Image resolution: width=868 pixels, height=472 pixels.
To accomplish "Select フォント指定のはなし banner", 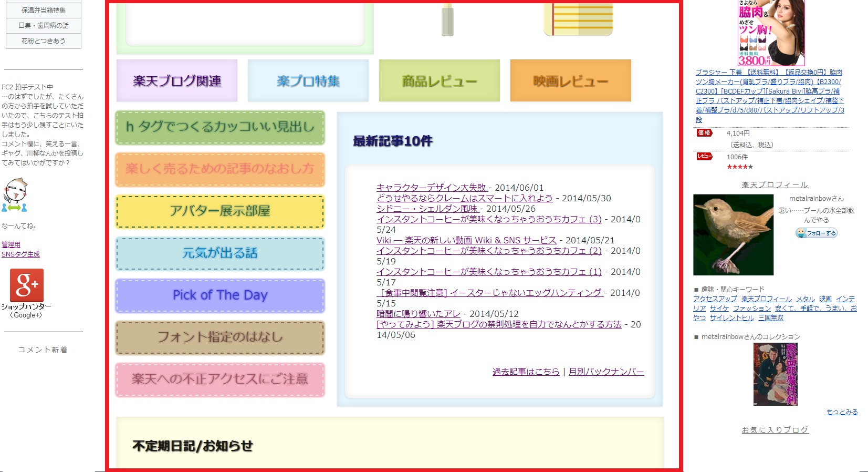I will 220,337.
